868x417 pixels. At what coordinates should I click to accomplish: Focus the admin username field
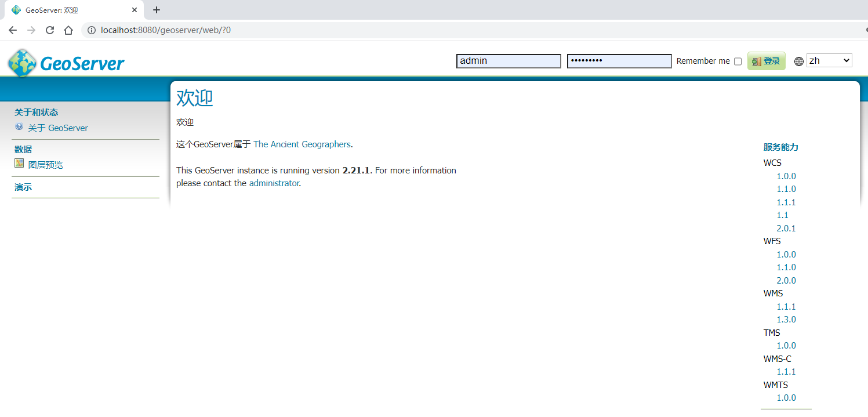tap(509, 61)
